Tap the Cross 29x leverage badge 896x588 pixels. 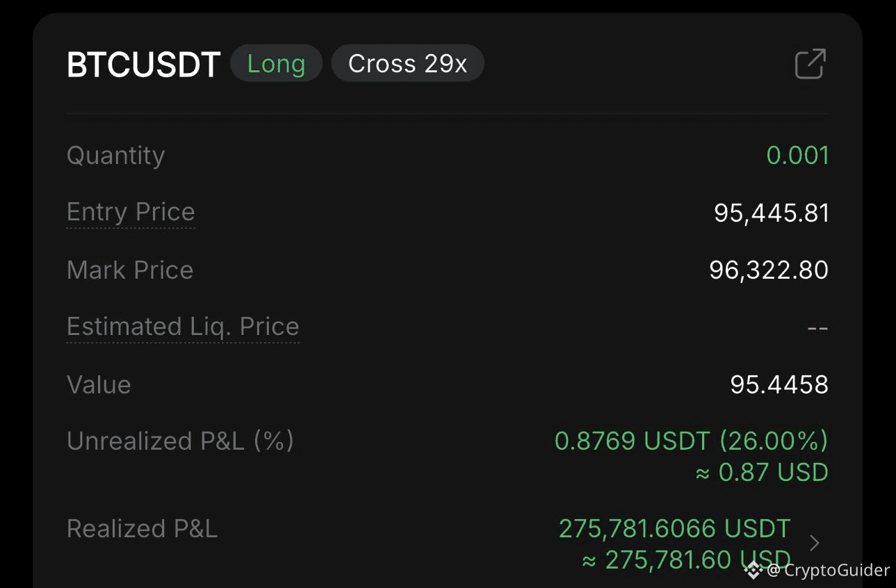pos(407,64)
